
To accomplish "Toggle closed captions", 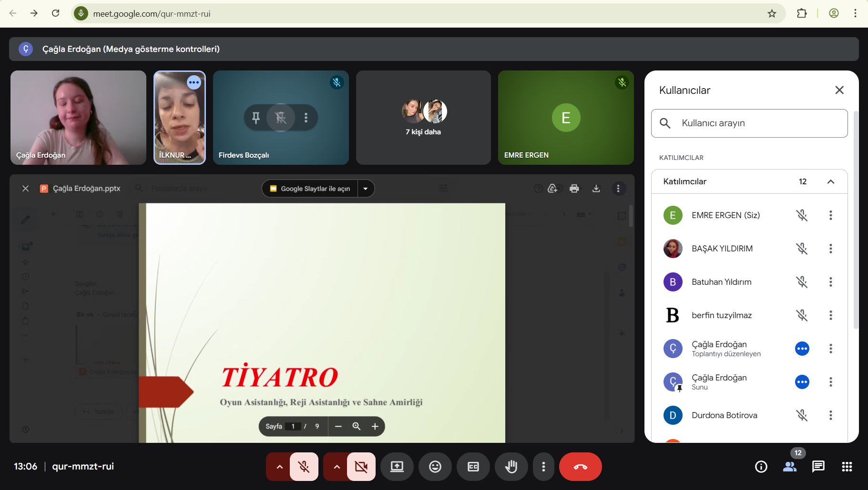I will tap(473, 467).
